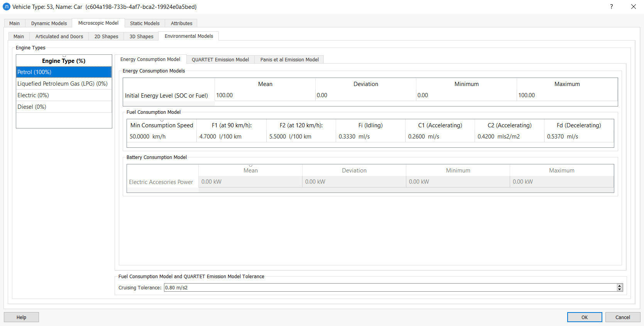Edit the C1 accelerating value 0.2600 ml/s

(x=440, y=137)
